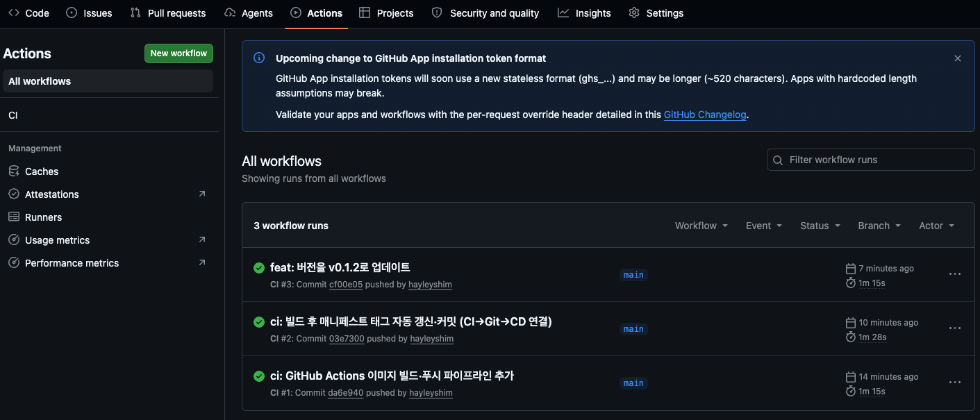Open the Branch filter dropdown
The width and height of the screenshot is (980, 420).
879,226
